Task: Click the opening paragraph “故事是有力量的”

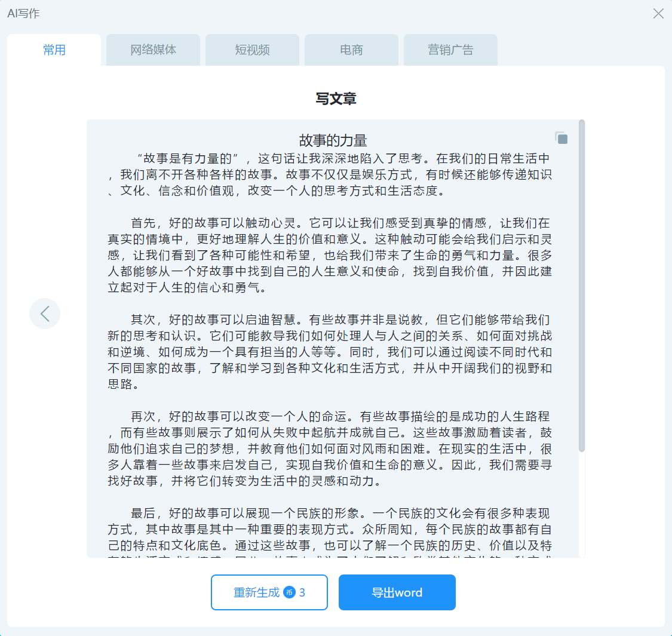Action: [x=330, y=174]
